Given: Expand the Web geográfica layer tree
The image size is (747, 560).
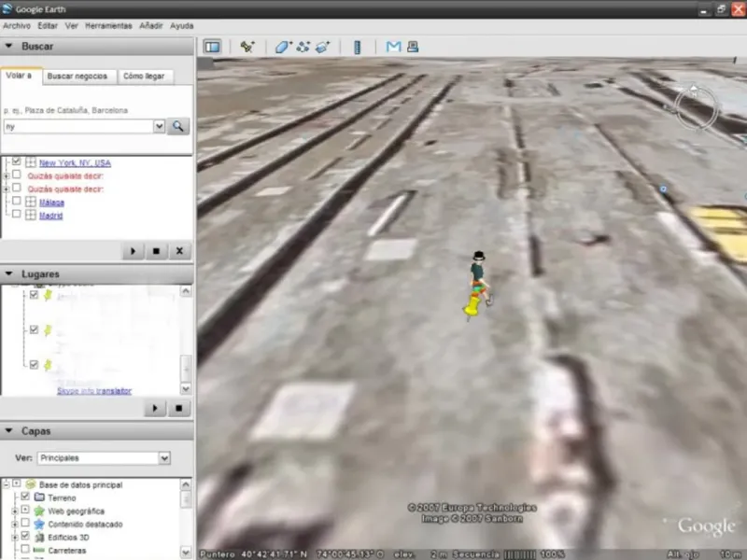Looking at the screenshot, I should 14,511.
